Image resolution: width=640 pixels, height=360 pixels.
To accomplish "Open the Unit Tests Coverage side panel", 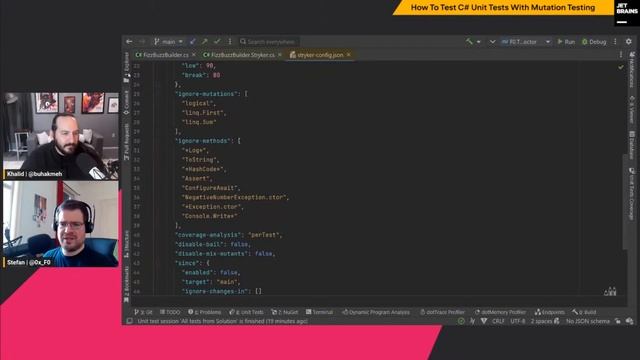I will click(x=632, y=194).
